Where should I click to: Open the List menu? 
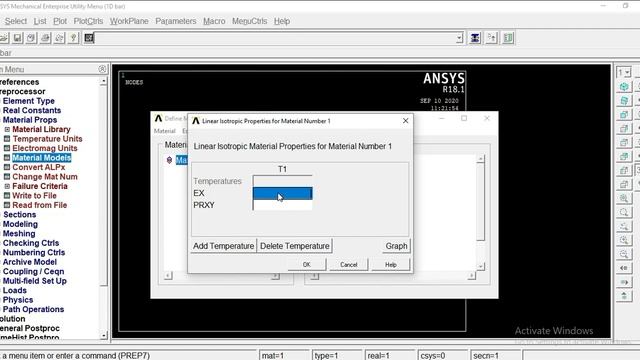tap(40, 21)
